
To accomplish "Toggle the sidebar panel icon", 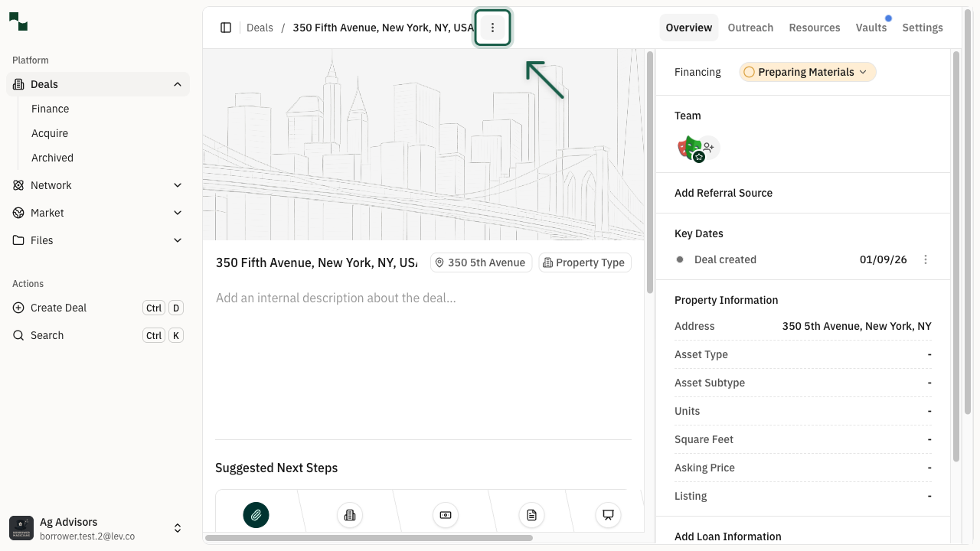I will (x=226, y=28).
